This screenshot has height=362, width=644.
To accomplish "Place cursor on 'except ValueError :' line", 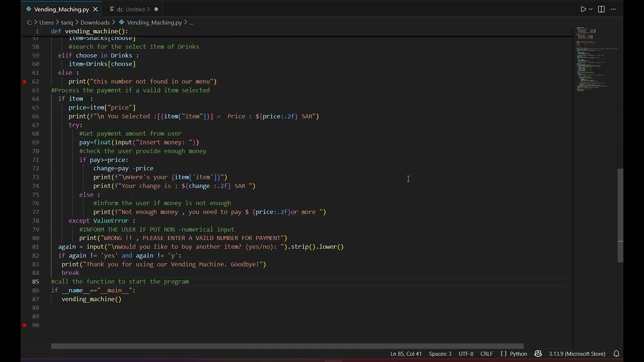I will point(102,221).
